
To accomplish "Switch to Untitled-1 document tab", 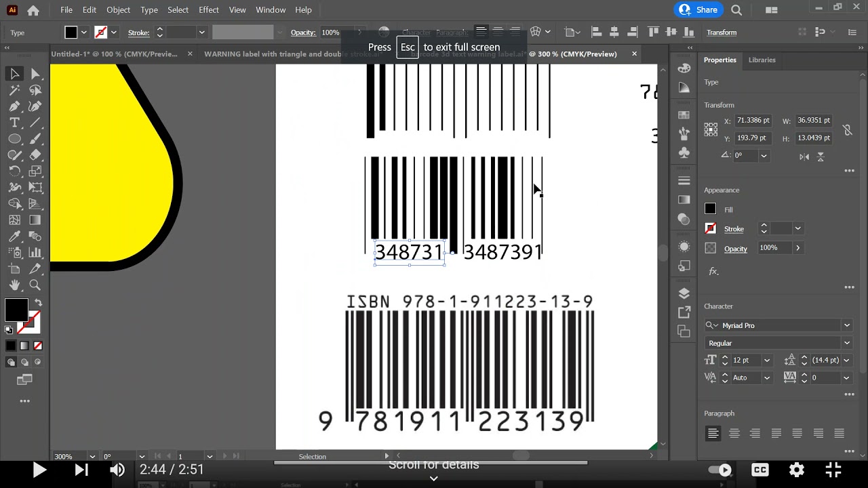I will (114, 54).
